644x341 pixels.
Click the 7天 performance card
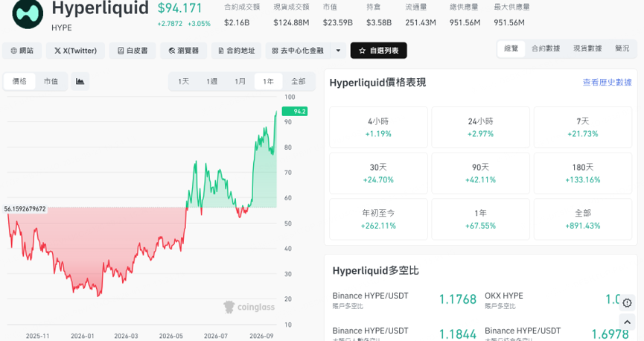(583, 127)
